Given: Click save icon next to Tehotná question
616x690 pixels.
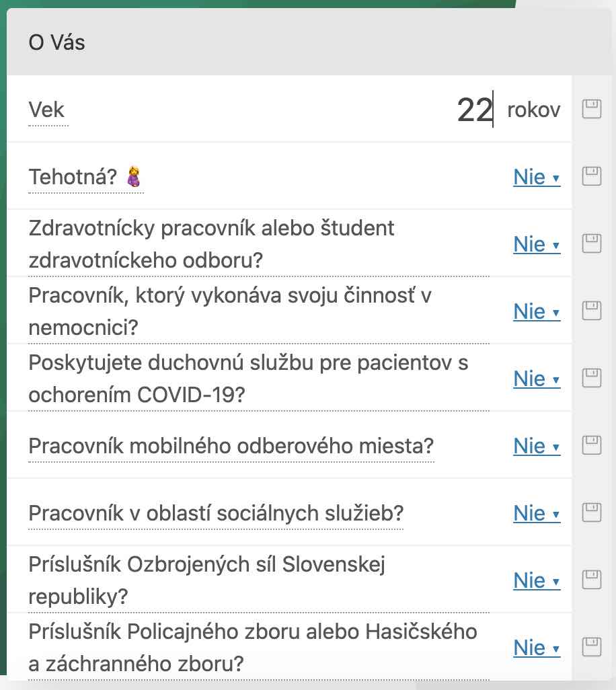Looking at the screenshot, I should (591, 176).
